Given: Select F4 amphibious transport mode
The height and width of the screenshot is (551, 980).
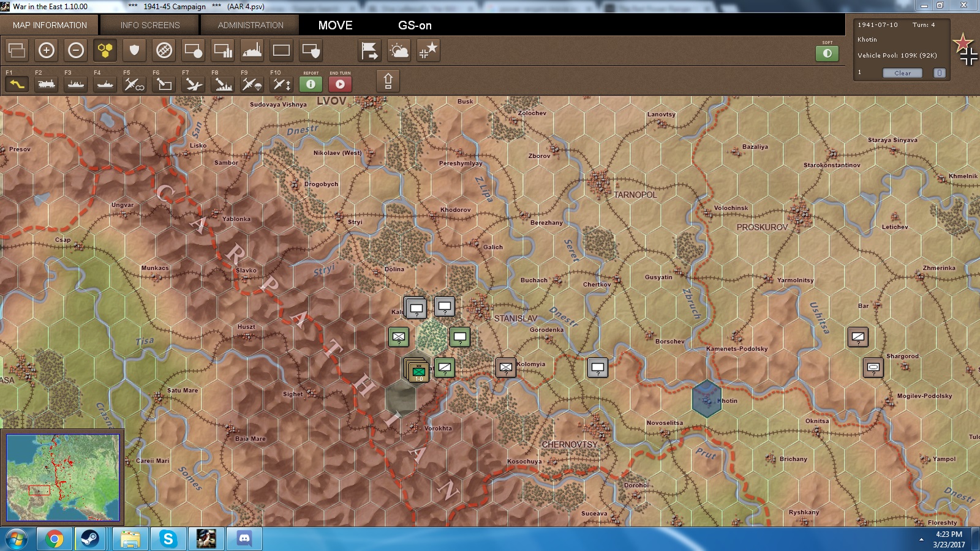Looking at the screenshot, I should [x=105, y=84].
